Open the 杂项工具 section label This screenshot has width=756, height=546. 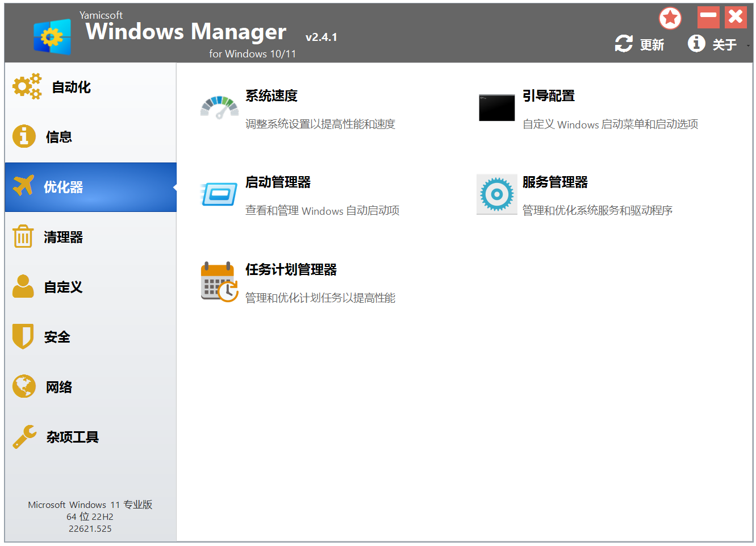tap(73, 437)
